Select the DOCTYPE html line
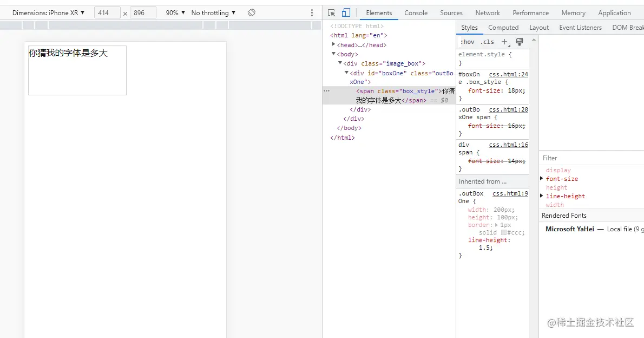The image size is (644, 338). pyautogui.click(x=357, y=26)
